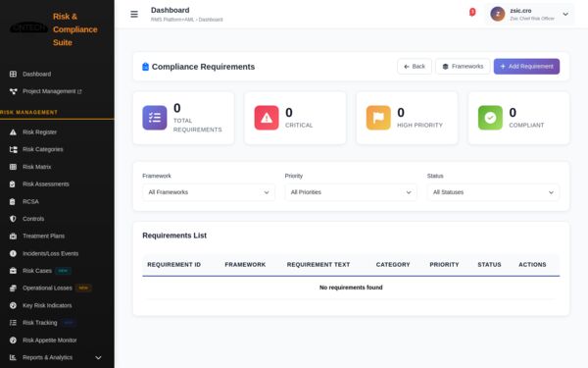Select Risk Appetite Monitor menu item
This screenshot has width=588, height=368.
(x=50, y=341)
